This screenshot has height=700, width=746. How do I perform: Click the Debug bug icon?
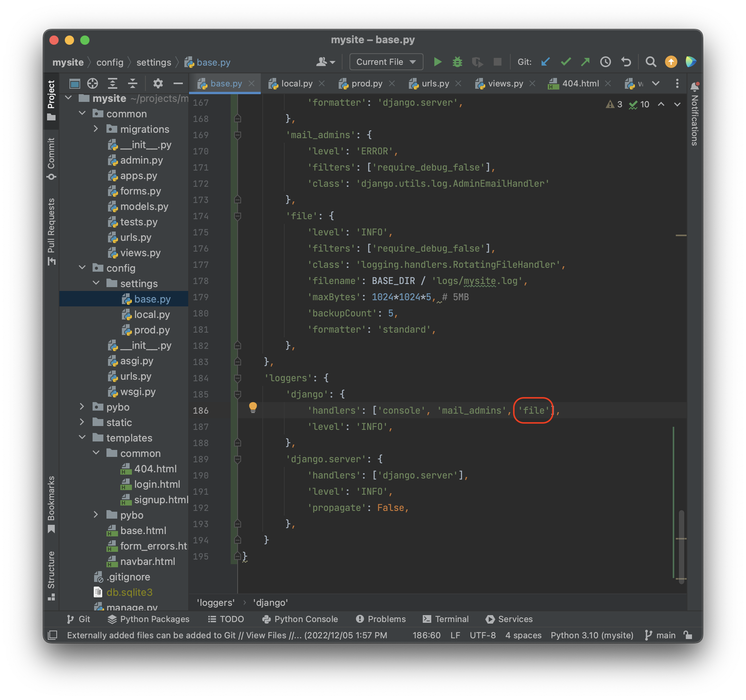(457, 62)
